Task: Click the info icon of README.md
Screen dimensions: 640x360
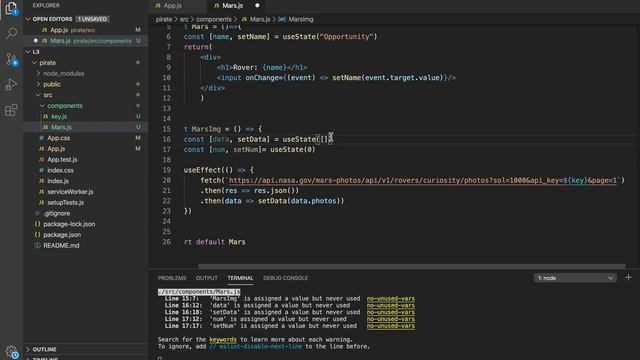Action: click(x=38, y=246)
